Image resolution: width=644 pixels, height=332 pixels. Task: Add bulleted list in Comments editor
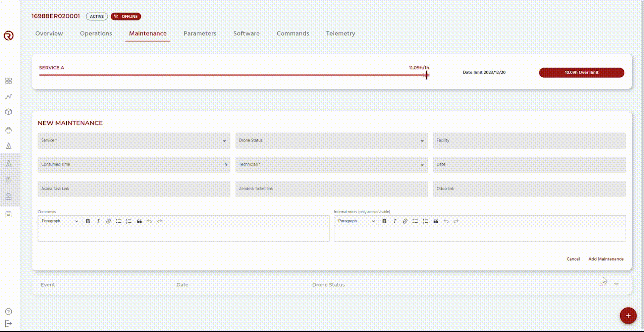(x=118, y=221)
